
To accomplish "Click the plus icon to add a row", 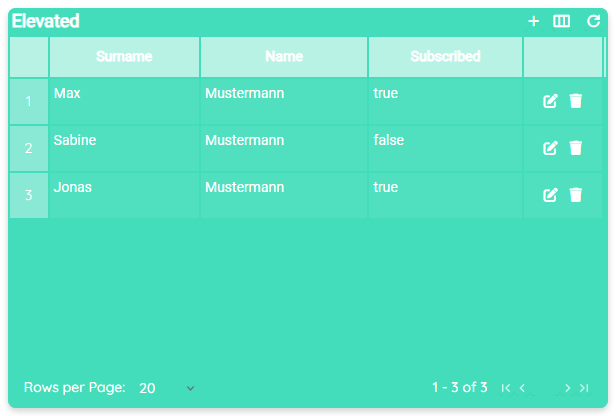I will click(534, 21).
